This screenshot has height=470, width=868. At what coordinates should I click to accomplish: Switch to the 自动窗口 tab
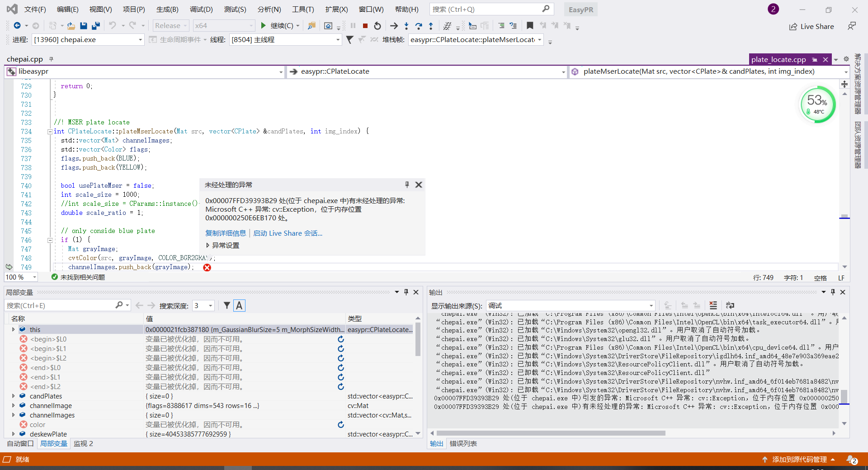(20, 444)
